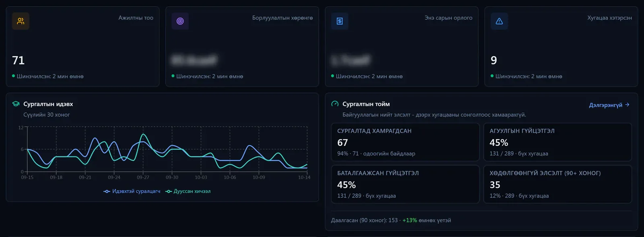Click the Даалгасан (90 хоног): 153 text
644x237 pixels.
click(x=364, y=220)
